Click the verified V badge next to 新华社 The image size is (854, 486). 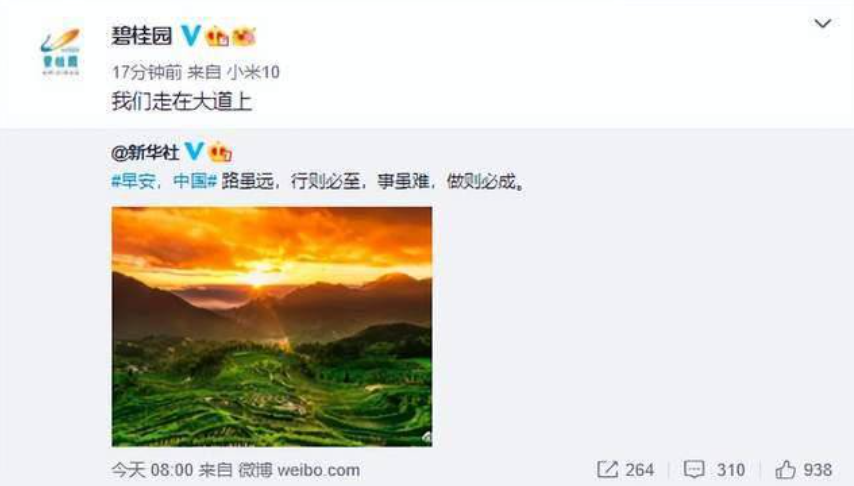click(194, 151)
